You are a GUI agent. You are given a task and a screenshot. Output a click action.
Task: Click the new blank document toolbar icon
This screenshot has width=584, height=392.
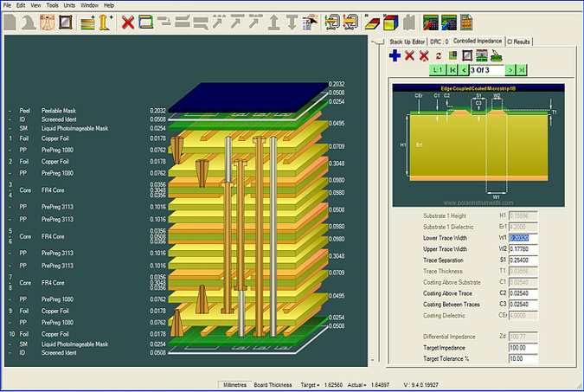[10, 22]
